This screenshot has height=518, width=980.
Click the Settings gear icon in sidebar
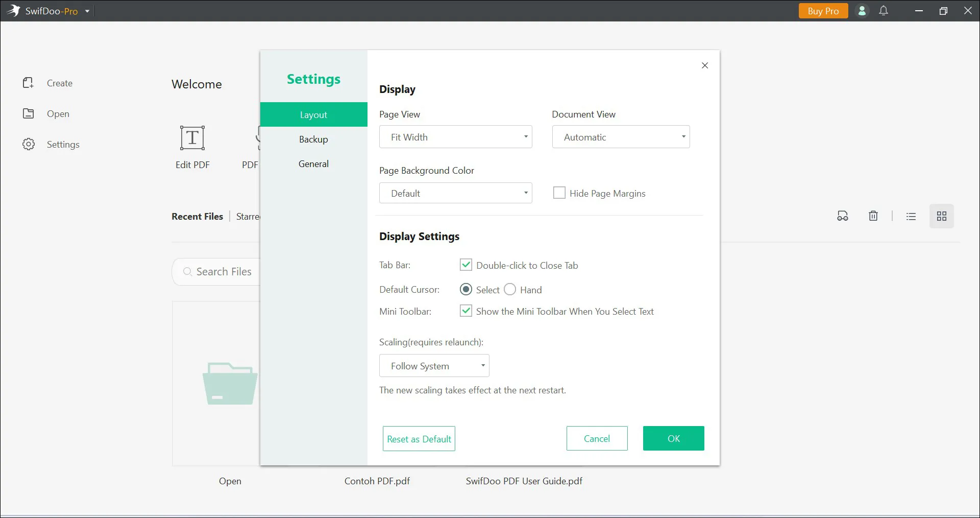tap(29, 144)
